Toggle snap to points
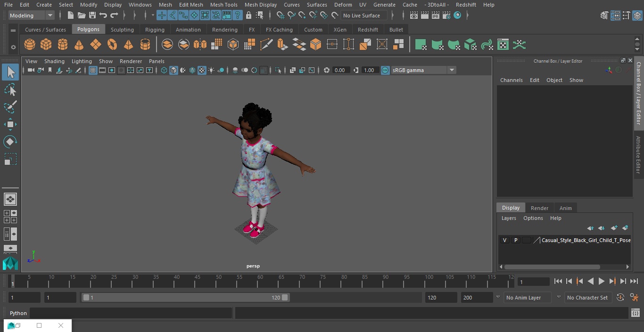Image resolution: width=644 pixels, height=332 pixels. 302,16
